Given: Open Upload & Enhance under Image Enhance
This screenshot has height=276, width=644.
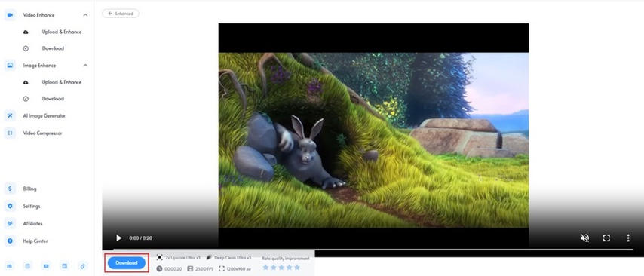Looking at the screenshot, I should click(62, 82).
